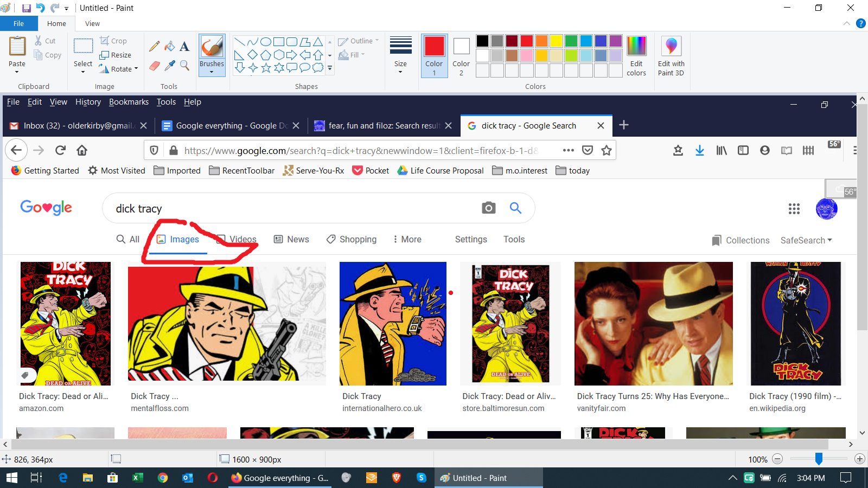Undo the last action in Paint

point(41,8)
